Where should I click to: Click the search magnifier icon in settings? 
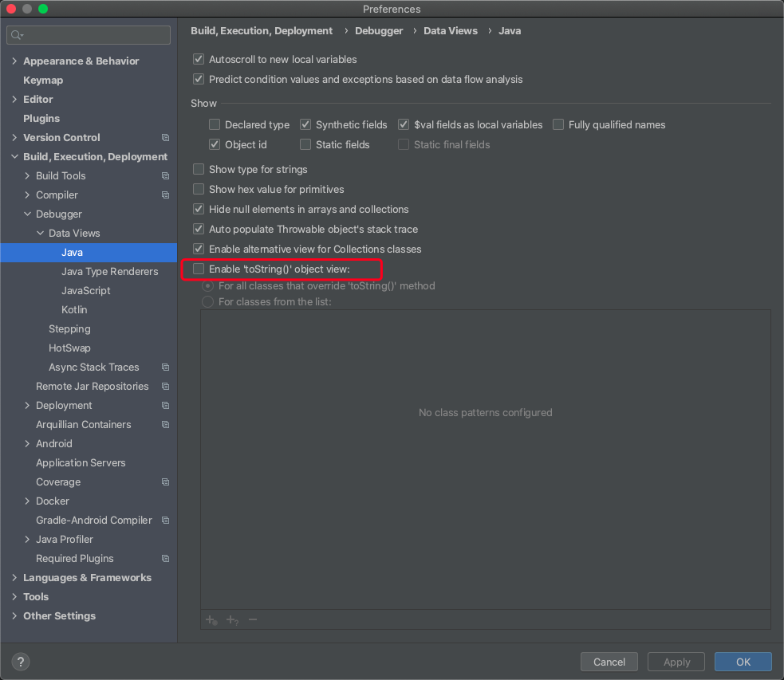(17, 35)
